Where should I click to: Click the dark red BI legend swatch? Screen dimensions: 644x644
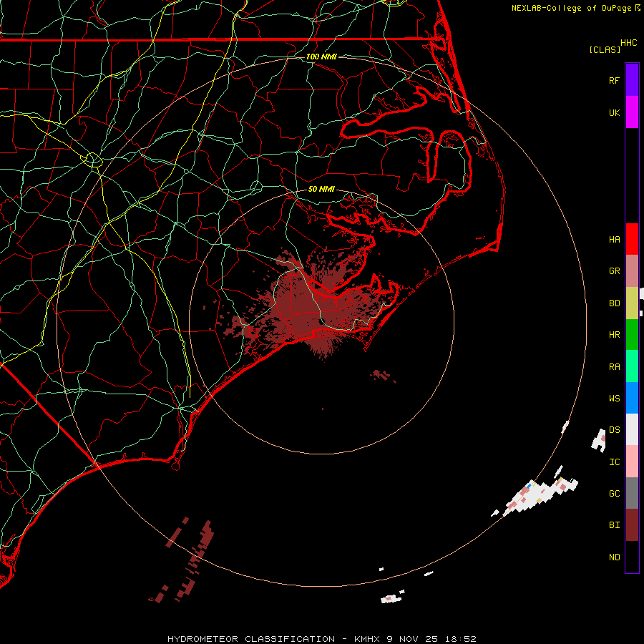(632, 525)
